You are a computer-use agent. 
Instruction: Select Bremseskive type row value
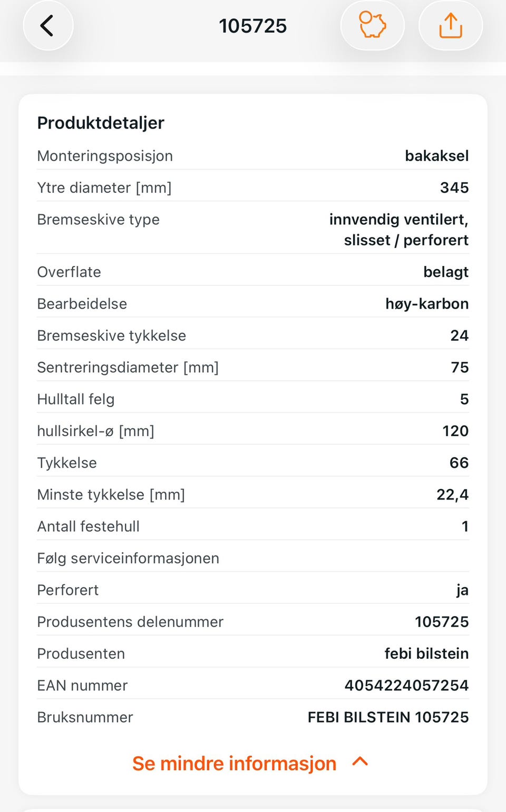pos(399,230)
